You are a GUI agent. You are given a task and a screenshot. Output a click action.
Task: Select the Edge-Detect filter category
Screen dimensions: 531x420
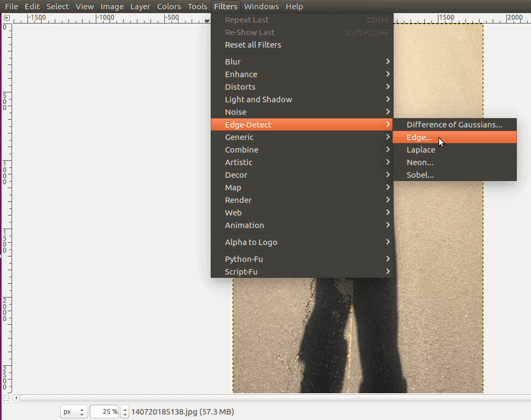click(302, 124)
